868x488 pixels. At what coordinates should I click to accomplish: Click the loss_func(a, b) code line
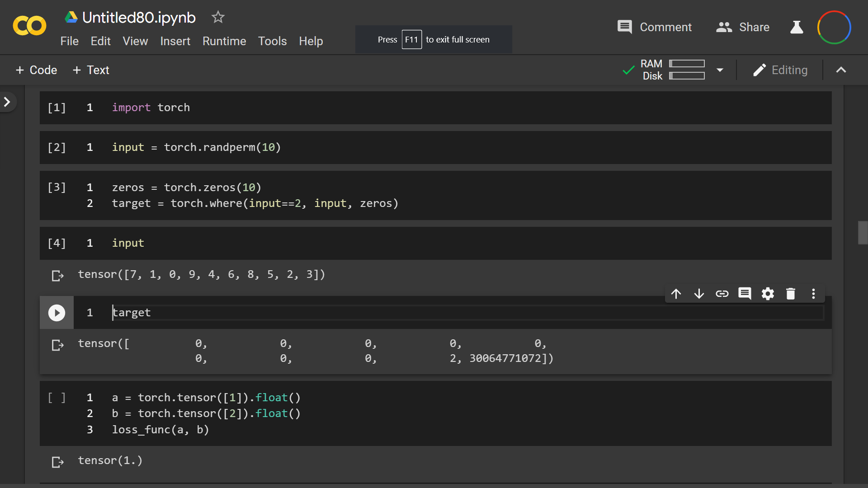160,430
